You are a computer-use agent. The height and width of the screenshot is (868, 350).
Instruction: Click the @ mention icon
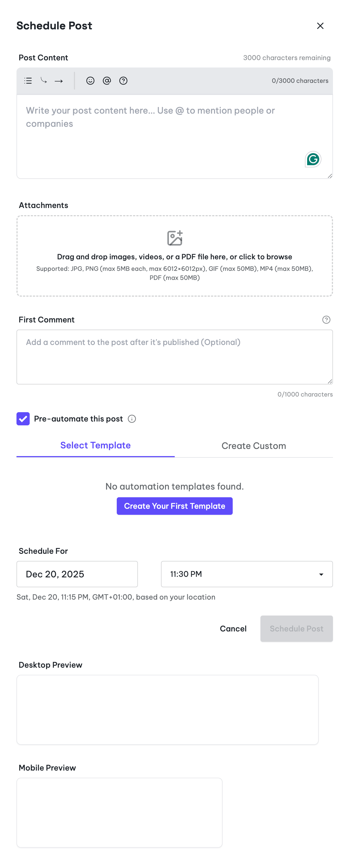(x=107, y=80)
